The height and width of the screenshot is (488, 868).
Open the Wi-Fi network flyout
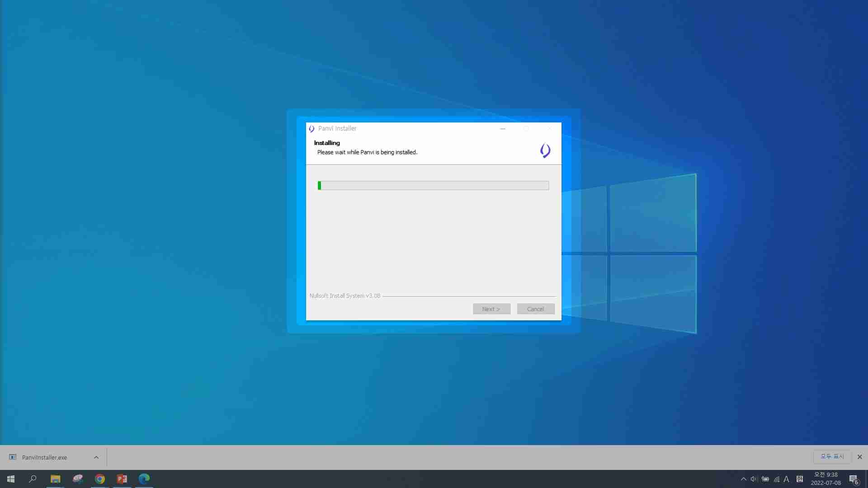click(776, 479)
